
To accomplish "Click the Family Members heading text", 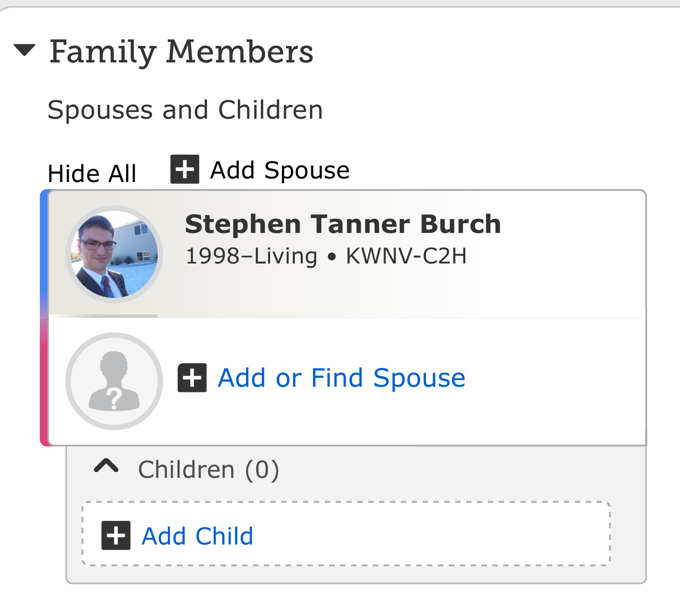I will 181,52.
